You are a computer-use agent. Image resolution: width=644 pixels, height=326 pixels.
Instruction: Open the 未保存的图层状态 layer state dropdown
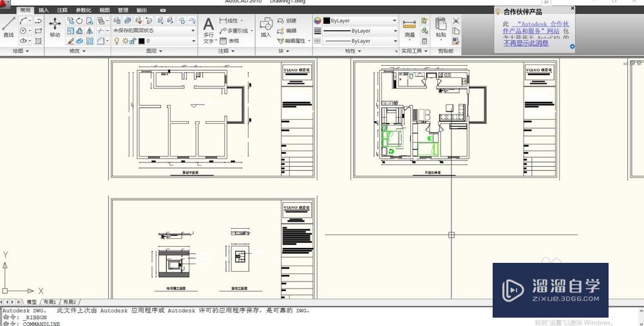point(154,31)
